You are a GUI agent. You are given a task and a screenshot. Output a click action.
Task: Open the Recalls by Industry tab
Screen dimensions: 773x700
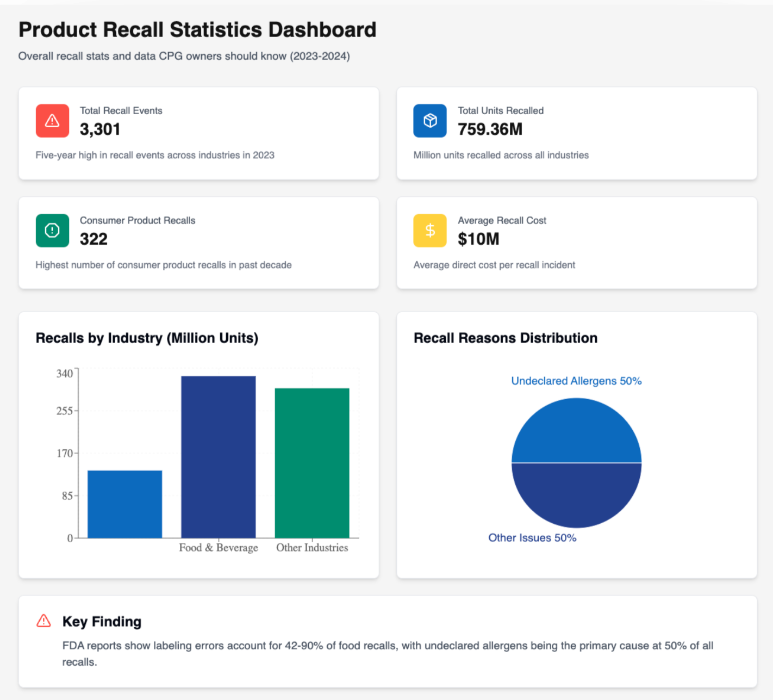click(x=147, y=338)
